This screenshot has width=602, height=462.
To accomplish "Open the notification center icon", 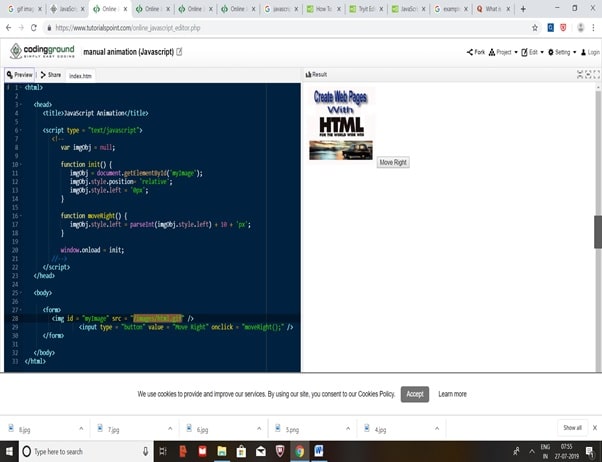I will (x=590, y=452).
